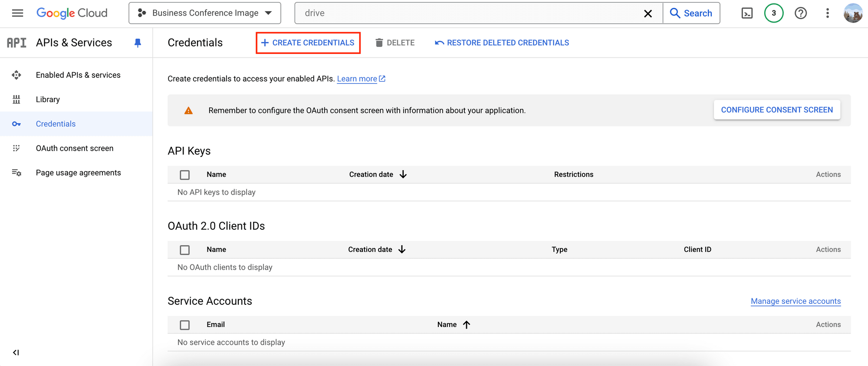Click 'No OAuth clients to display' text
Image resolution: width=868 pixels, height=366 pixels.
coord(225,267)
